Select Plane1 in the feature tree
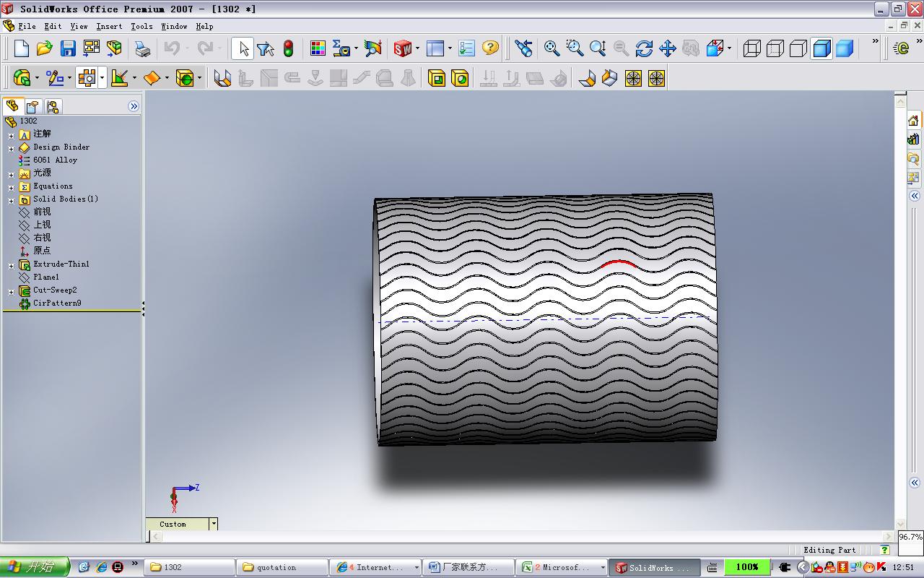 click(39, 277)
